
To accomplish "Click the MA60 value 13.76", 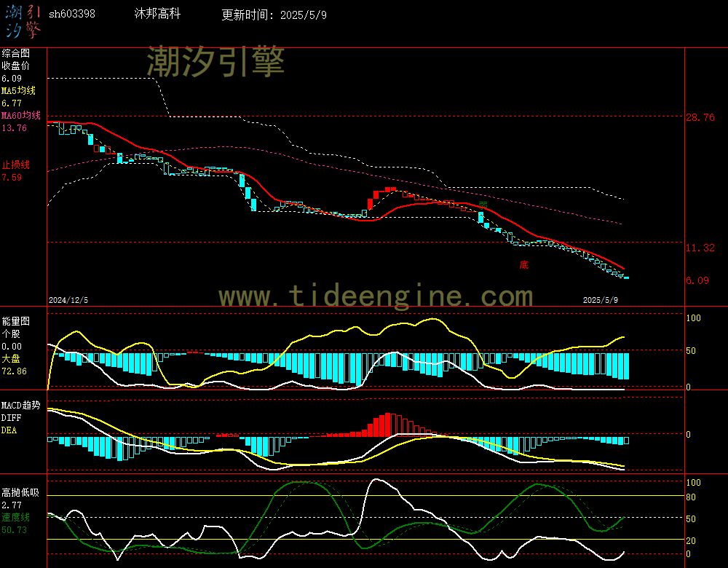I will coord(15,127).
